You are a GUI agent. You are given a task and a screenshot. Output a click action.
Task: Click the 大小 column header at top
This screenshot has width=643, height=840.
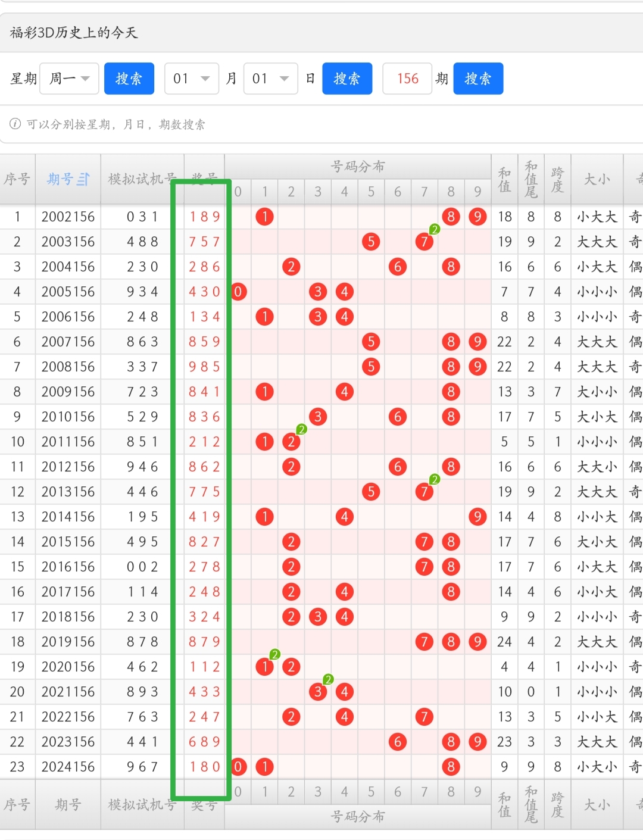tap(597, 179)
